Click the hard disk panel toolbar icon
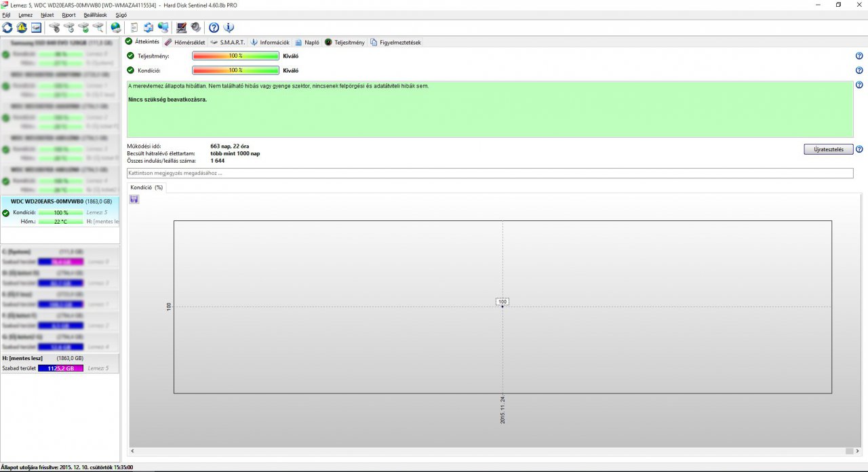 36,28
